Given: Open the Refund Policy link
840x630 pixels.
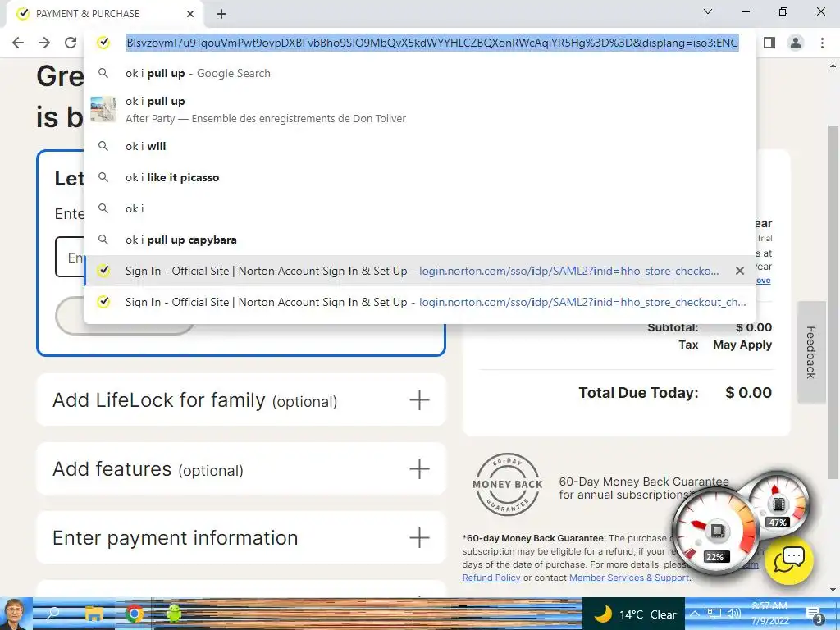Looking at the screenshot, I should [x=491, y=577].
